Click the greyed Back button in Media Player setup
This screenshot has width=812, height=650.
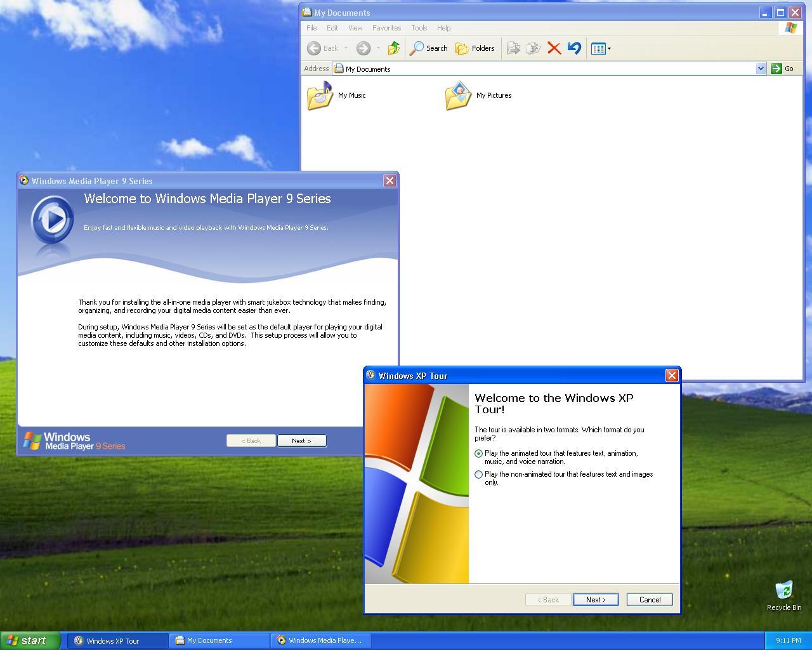[251, 441]
